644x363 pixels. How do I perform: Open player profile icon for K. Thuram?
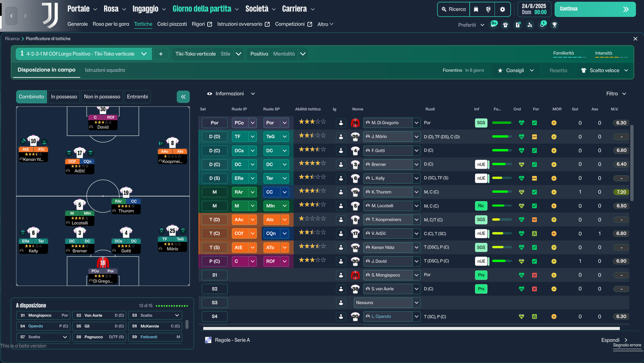point(341,192)
